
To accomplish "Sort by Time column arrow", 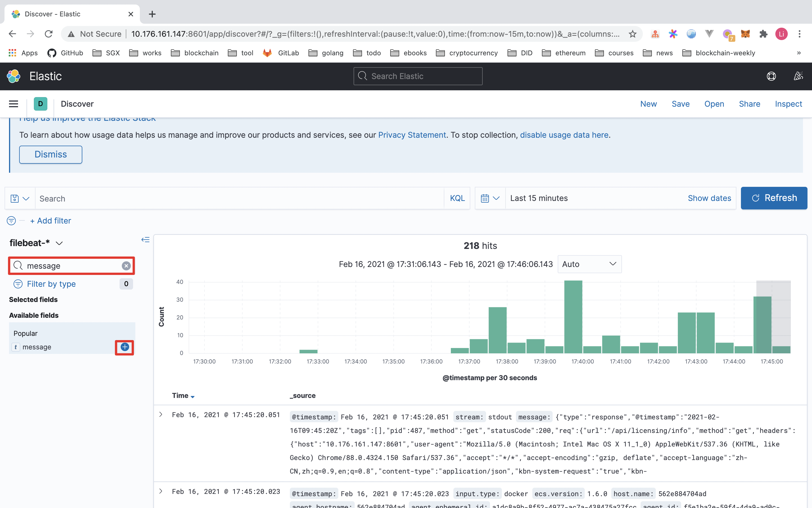I will (193, 397).
